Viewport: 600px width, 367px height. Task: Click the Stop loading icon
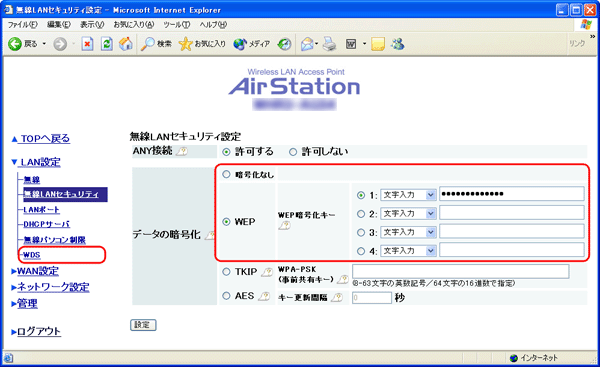[87, 44]
